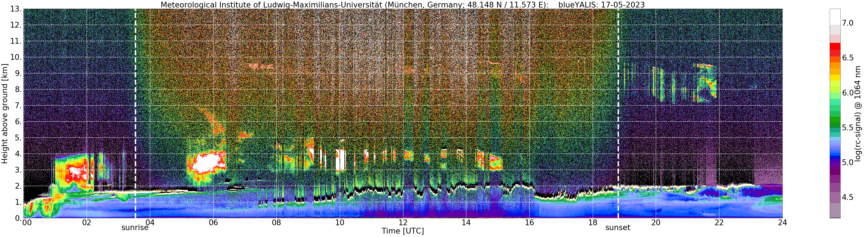The height and width of the screenshot is (237, 868).
Task: Click the cirrus cloud streaks near 21:30 UTC
Action: click(705, 83)
